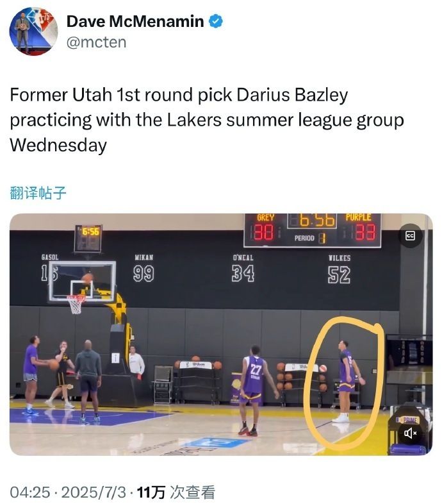Open Dave McMenamin's profile avatar
The width and height of the screenshot is (442, 504).
click(x=33, y=31)
